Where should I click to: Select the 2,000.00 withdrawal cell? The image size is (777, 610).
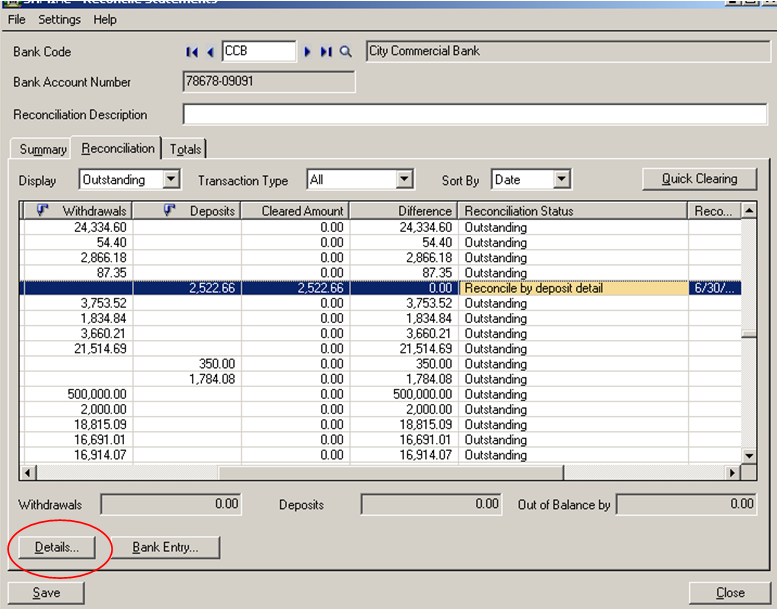coord(78,409)
